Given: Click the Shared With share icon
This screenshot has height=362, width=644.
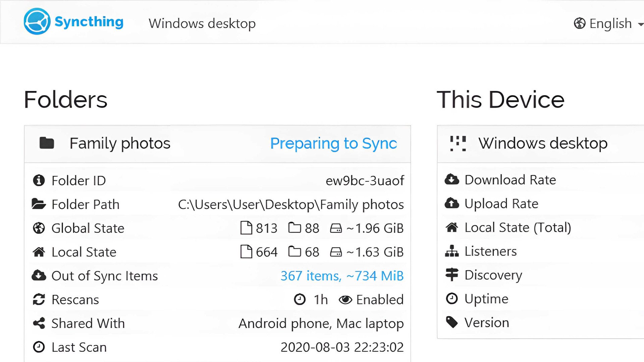Looking at the screenshot, I should point(39,323).
